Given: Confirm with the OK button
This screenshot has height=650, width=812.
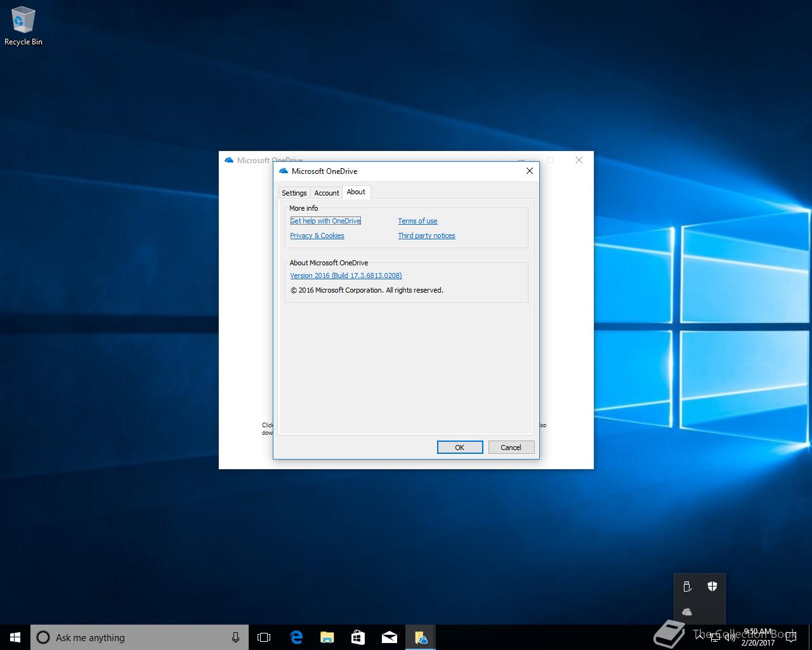Looking at the screenshot, I should pyautogui.click(x=460, y=448).
